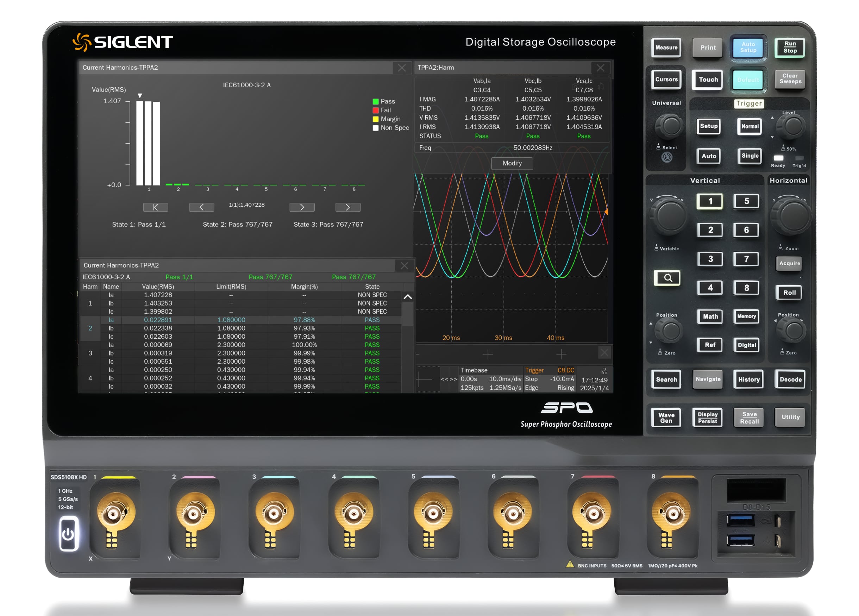Enable channel 7 button
Screen dimensions: 859x616
(746, 259)
